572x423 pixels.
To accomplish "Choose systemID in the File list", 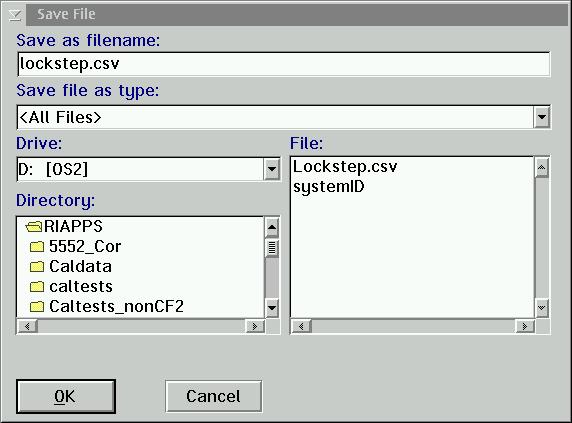I will 329,187.
